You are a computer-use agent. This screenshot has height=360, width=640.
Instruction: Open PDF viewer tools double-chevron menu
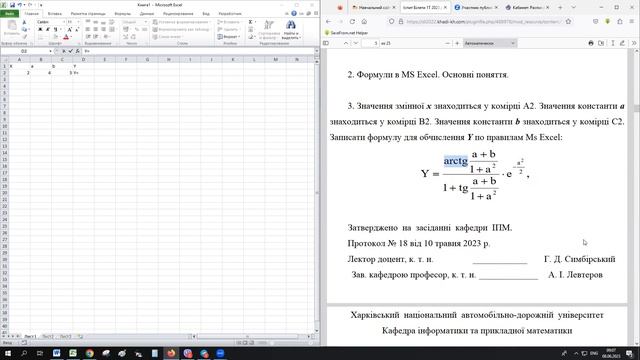coord(634,43)
